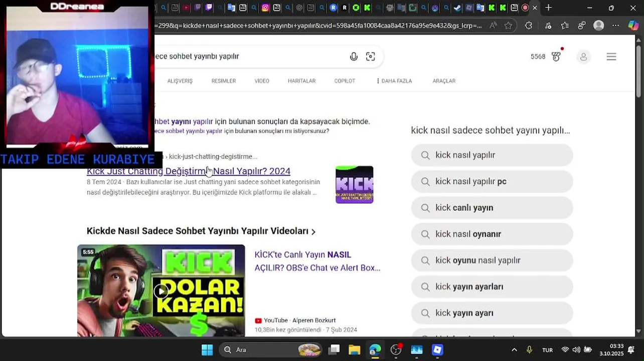Select suggestion kick nasıl oynanır
The width and height of the screenshot is (644, 361).
coord(492,234)
